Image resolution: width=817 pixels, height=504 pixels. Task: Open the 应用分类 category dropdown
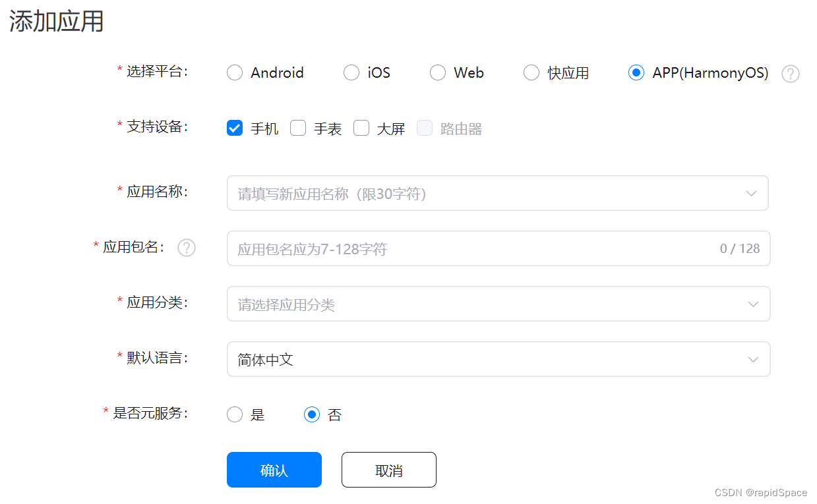coord(751,304)
